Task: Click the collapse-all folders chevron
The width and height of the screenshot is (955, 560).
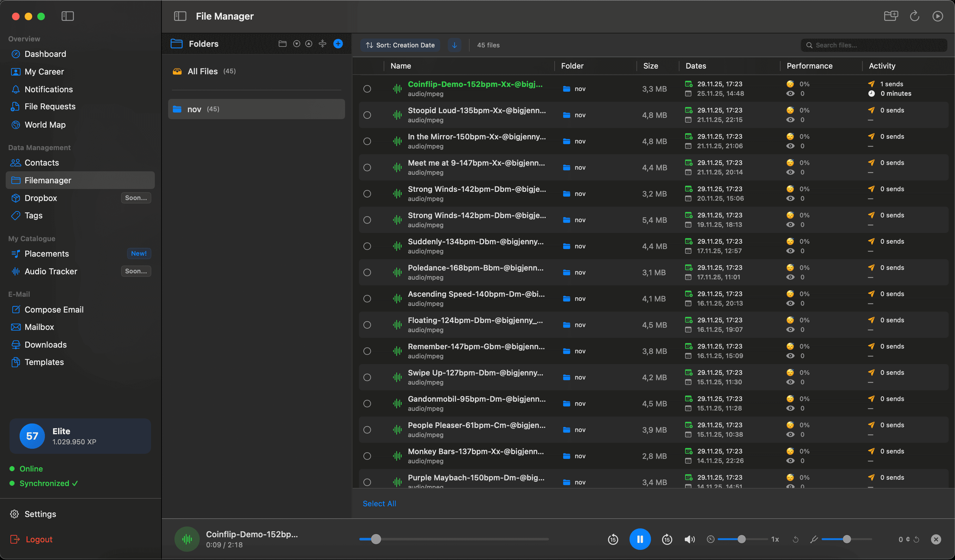Action: click(308, 44)
